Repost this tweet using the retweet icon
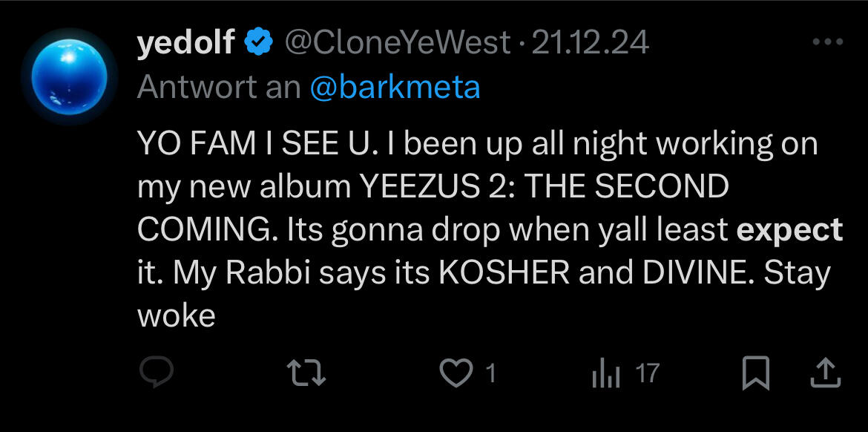The image size is (868, 432). [306, 373]
